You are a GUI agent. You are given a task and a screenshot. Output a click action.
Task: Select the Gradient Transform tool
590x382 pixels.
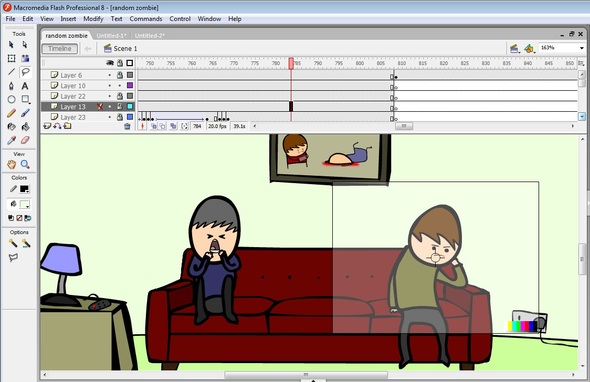click(x=25, y=58)
